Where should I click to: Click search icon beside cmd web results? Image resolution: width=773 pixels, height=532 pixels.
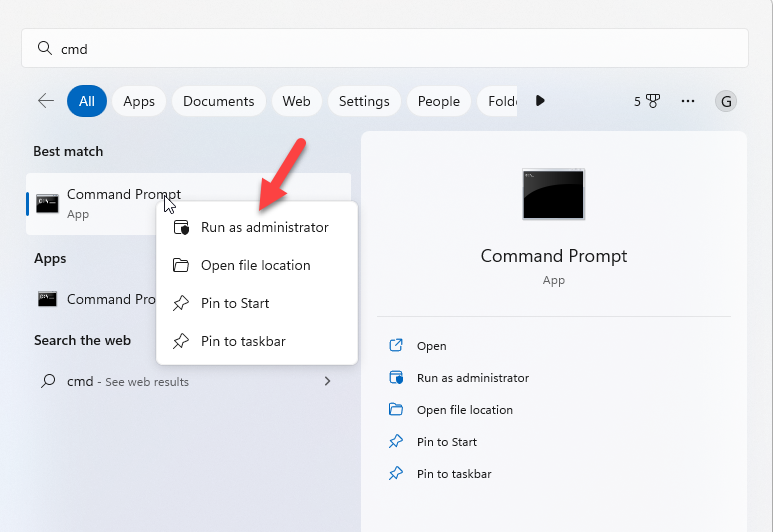(48, 381)
